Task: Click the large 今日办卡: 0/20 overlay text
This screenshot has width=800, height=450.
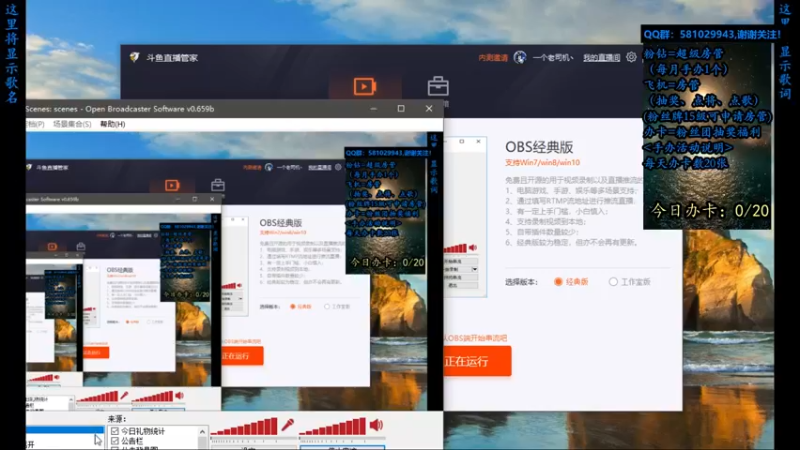Action: click(x=710, y=211)
